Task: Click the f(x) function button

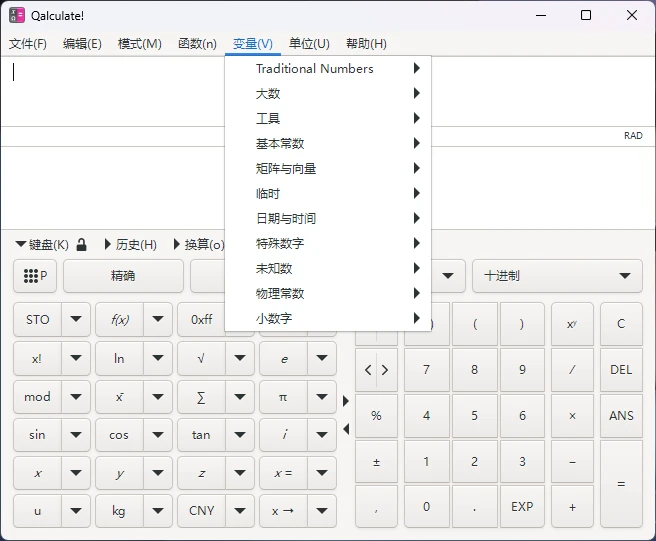Action: click(119, 319)
